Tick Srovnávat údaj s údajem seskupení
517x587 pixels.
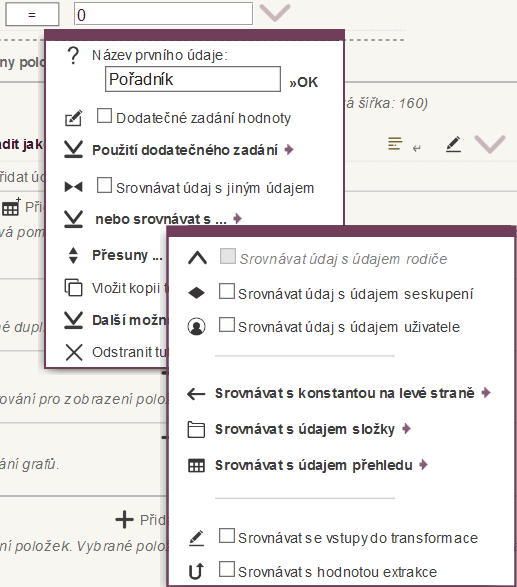[x=227, y=291]
